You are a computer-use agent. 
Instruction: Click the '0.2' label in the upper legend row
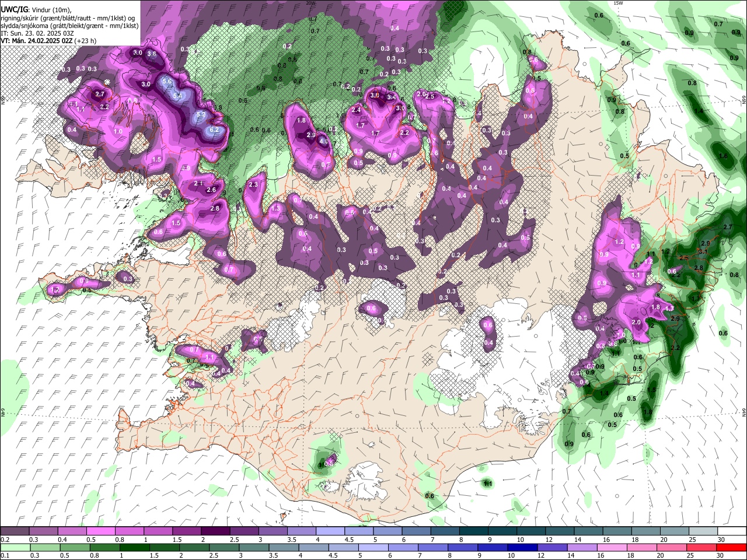4,540
